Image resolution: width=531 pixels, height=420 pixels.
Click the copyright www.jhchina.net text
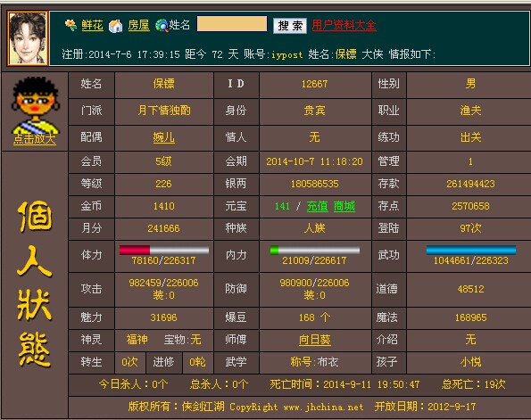coord(323,407)
